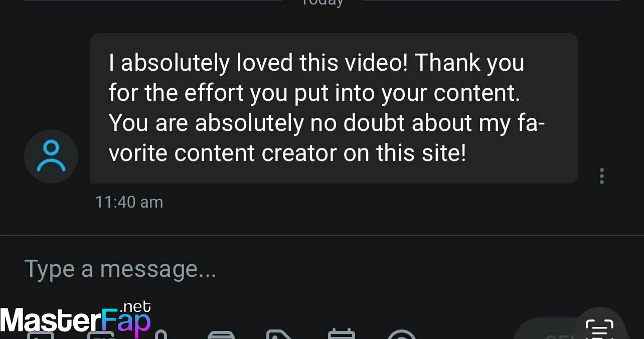Click the 11:40 am timestamp
The height and width of the screenshot is (339, 644).
pyautogui.click(x=129, y=202)
